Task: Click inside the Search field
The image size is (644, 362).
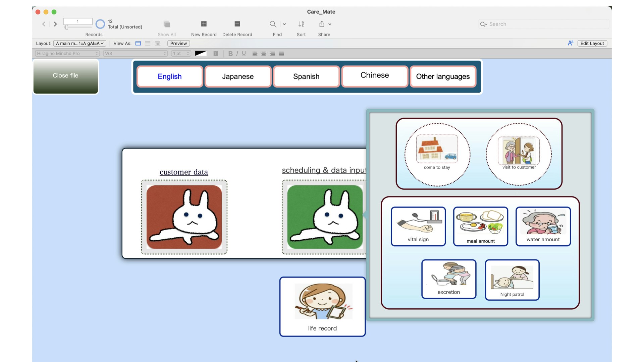Action: [543, 24]
